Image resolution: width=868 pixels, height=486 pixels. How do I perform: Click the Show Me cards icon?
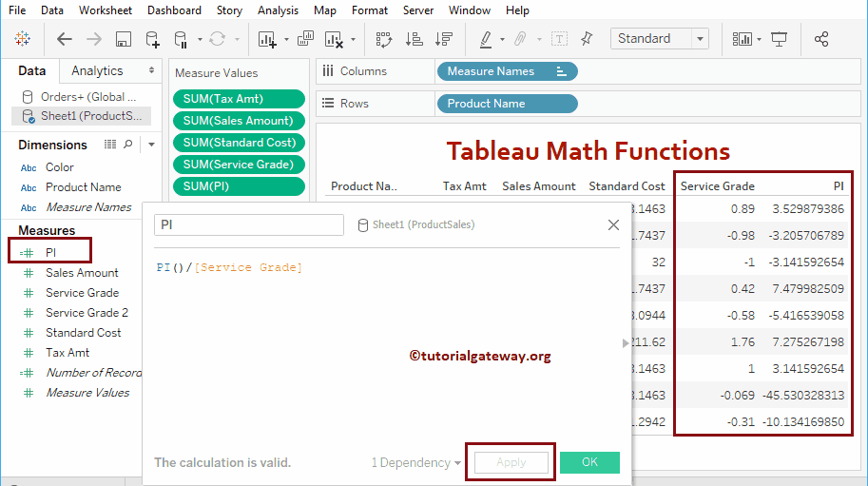[742, 39]
